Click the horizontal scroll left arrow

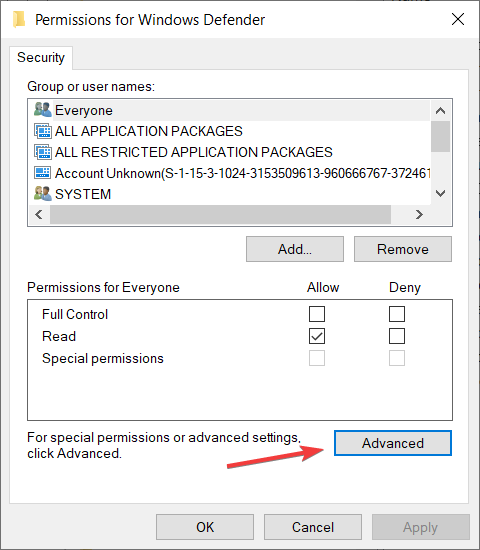coord(39,214)
